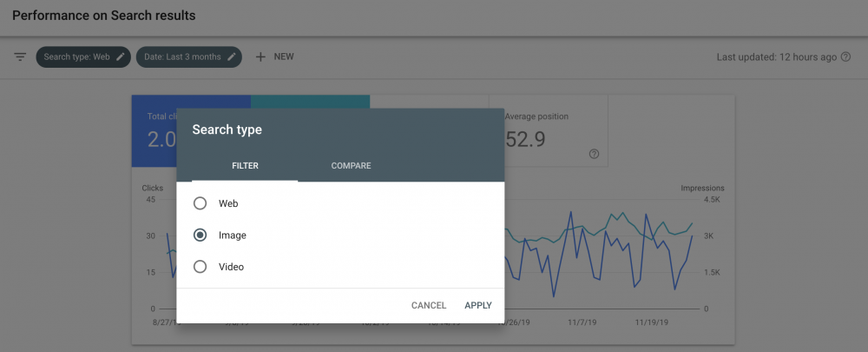Select the Video radio button
Image resolution: width=868 pixels, height=352 pixels.
pos(201,267)
